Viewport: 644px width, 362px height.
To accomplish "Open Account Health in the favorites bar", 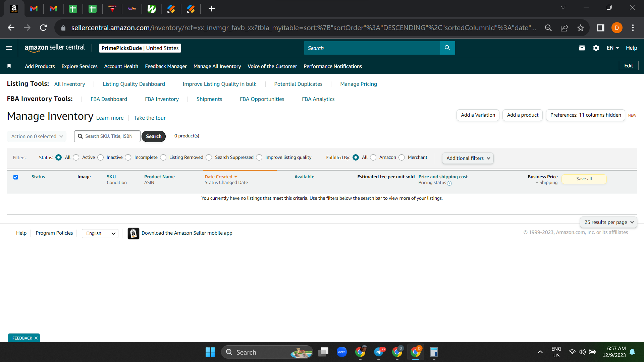I will tap(121, 66).
